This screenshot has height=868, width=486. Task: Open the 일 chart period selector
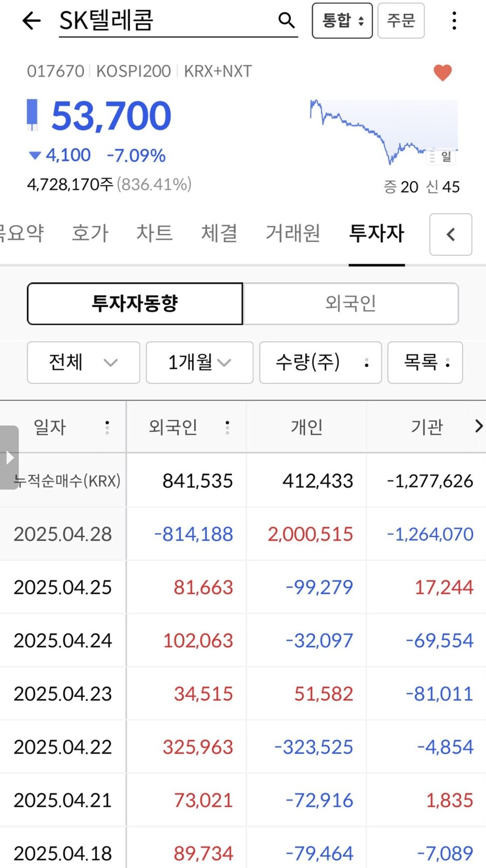click(x=440, y=157)
